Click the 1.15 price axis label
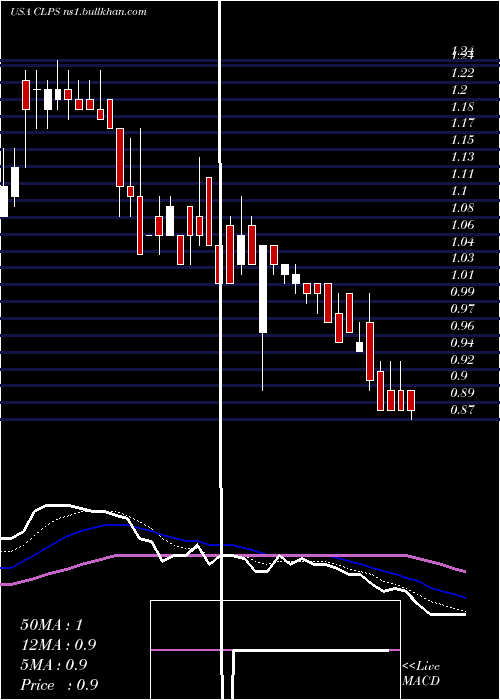 (x=462, y=139)
